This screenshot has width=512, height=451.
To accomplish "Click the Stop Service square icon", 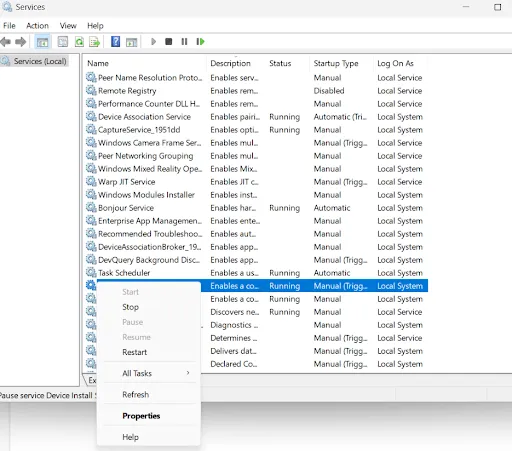I will point(169,42).
